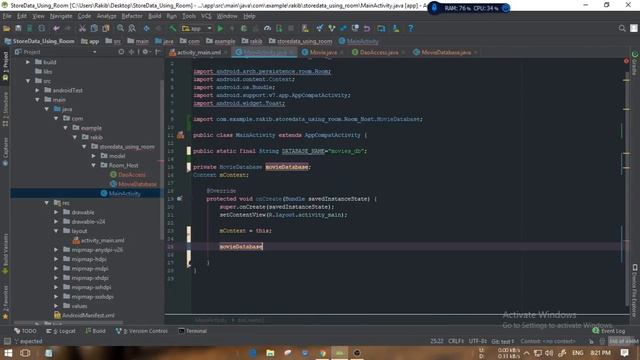
Task: Click the CRLF line separator status widget
Action: pos(456,341)
